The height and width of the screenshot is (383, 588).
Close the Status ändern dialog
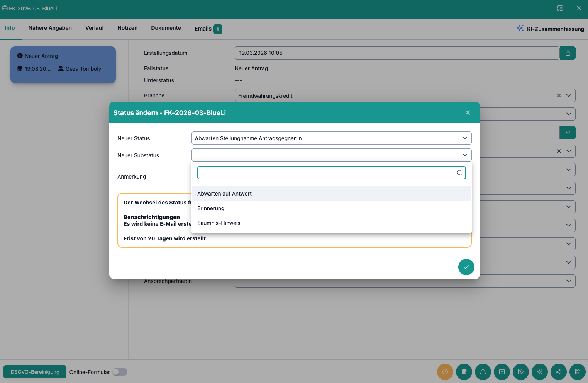(468, 112)
